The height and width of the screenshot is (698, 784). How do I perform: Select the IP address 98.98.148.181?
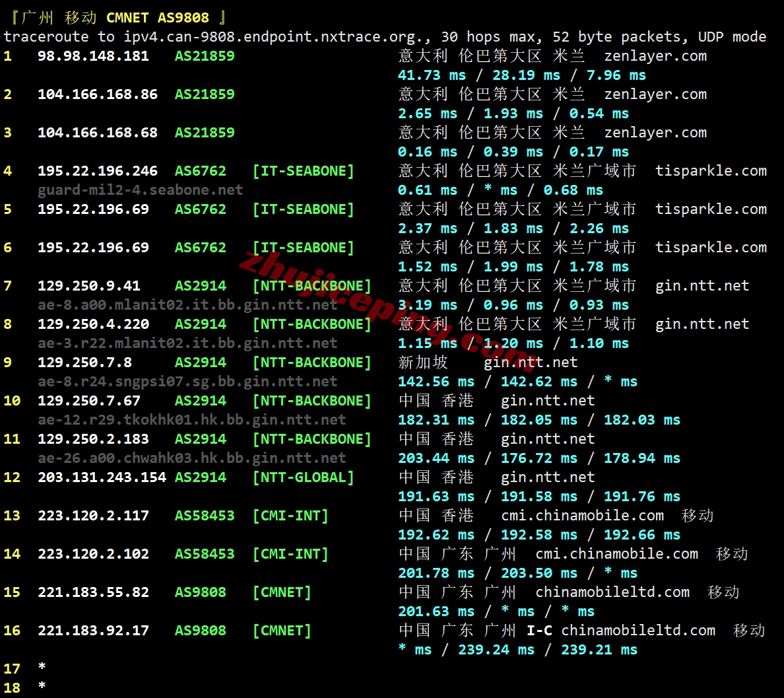[94, 56]
